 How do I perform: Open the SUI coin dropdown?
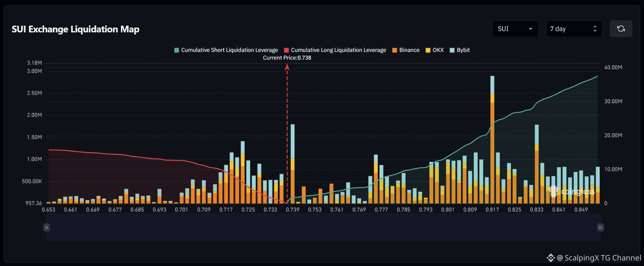(515, 29)
